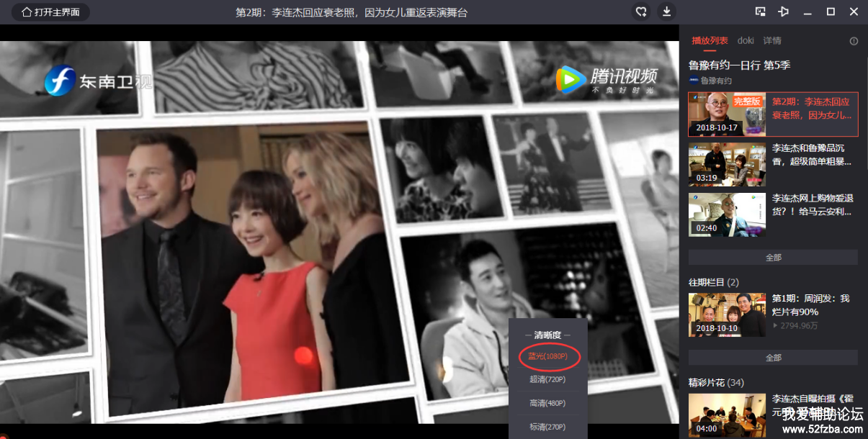Open main interface with 打开主界面 button
868x439 pixels.
pyautogui.click(x=50, y=12)
